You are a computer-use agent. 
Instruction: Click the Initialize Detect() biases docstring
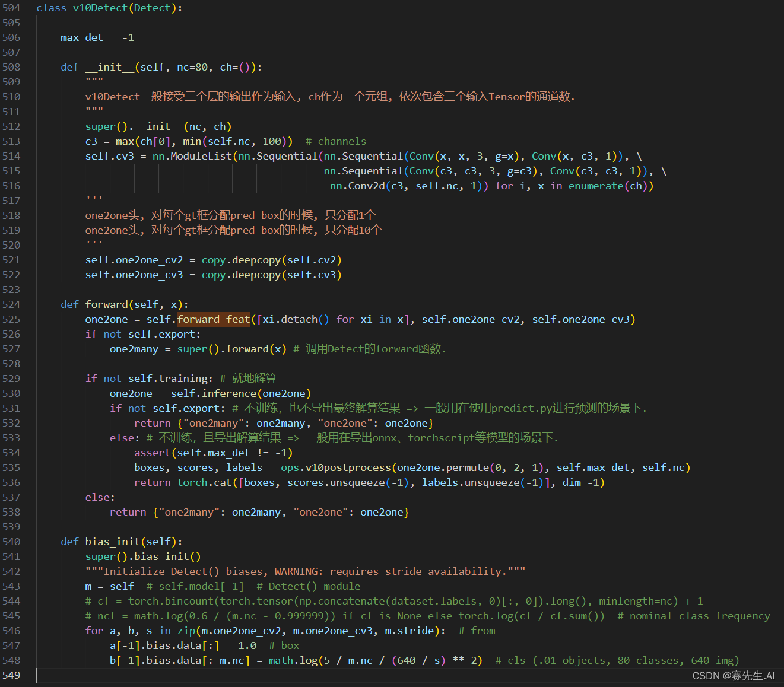306,571
